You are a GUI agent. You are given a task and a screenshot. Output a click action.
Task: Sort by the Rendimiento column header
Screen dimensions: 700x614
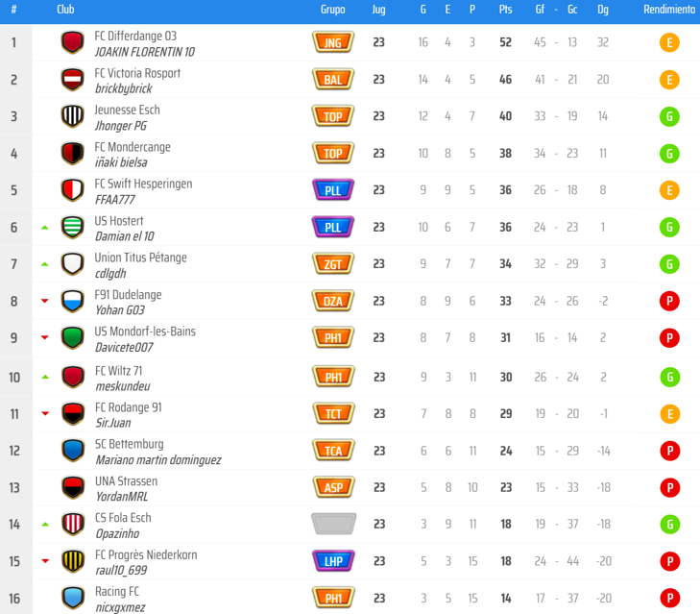[669, 10]
